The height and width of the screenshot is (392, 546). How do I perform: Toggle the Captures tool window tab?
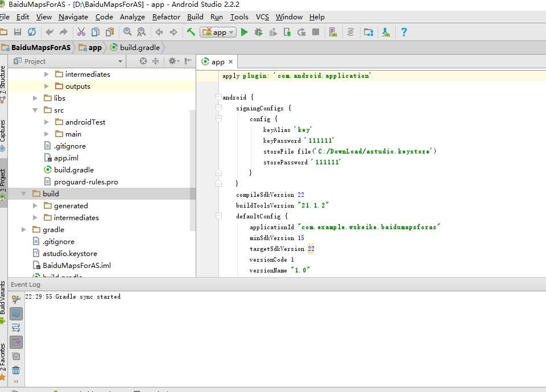[x=3, y=135]
